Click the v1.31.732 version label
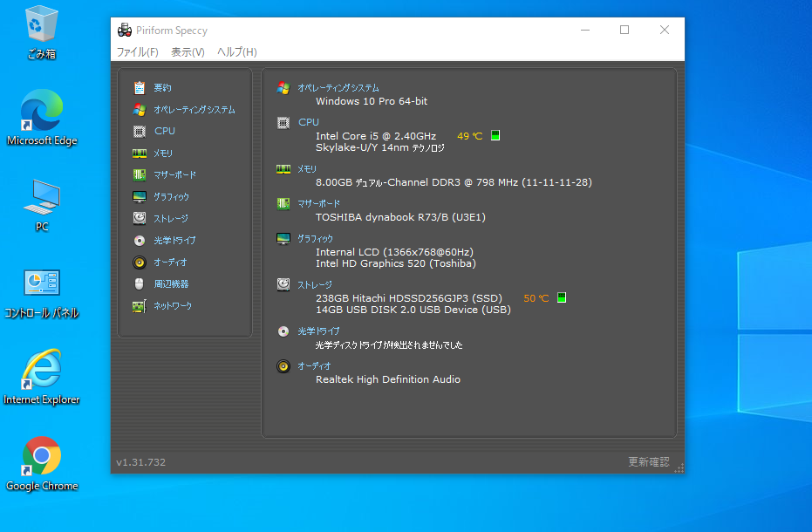 click(x=141, y=462)
